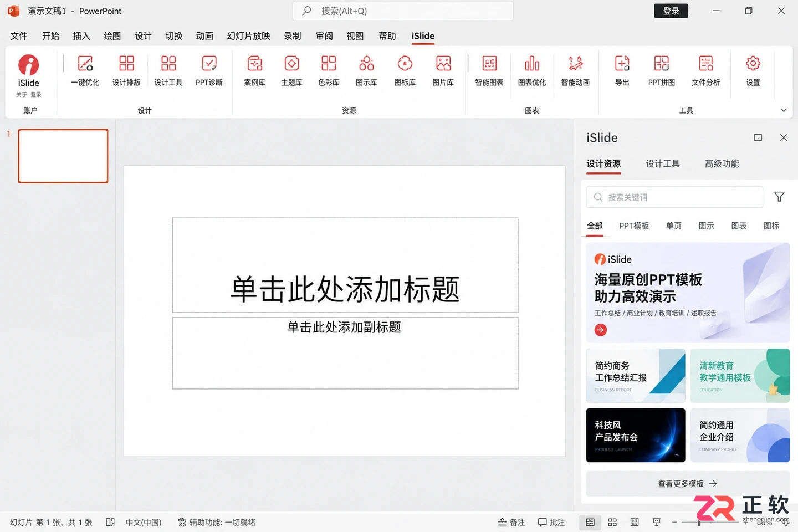Screen dimensions: 798x532
Task: Filter resources by 图表 category
Action: point(739,226)
